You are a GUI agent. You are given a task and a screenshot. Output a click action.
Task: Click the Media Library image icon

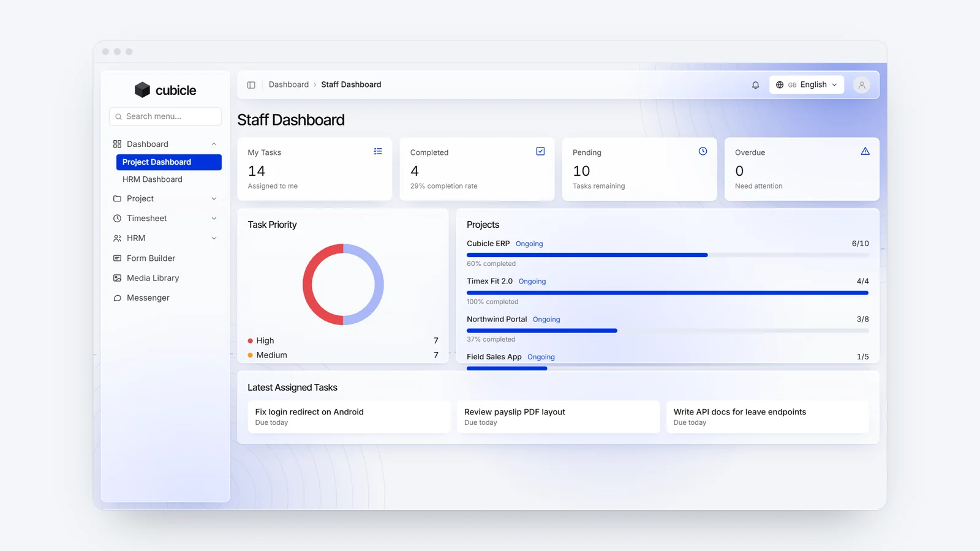[x=117, y=278]
